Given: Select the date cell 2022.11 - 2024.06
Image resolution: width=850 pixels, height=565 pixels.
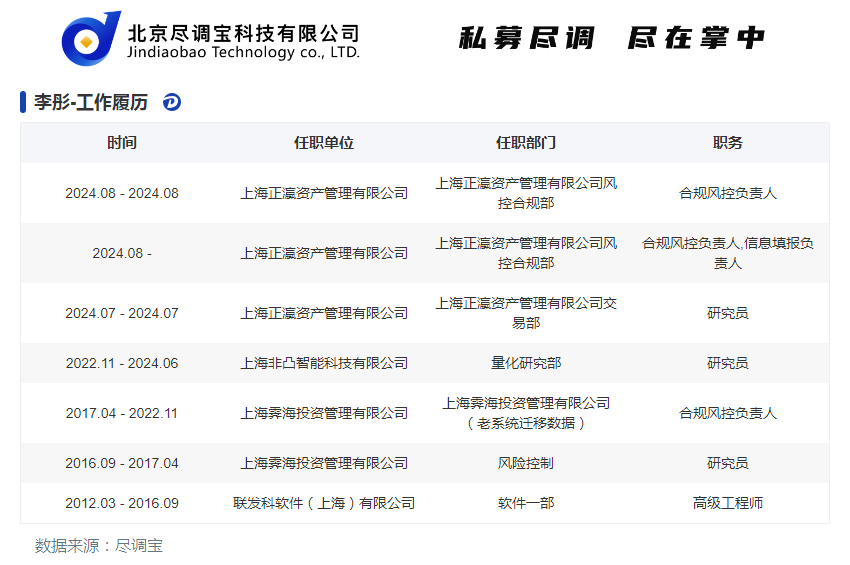Looking at the screenshot, I should [x=122, y=363].
